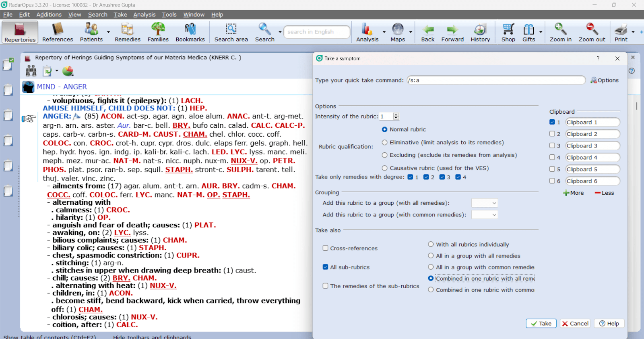Open the Search dropdown arrow

[x=280, y=32]
